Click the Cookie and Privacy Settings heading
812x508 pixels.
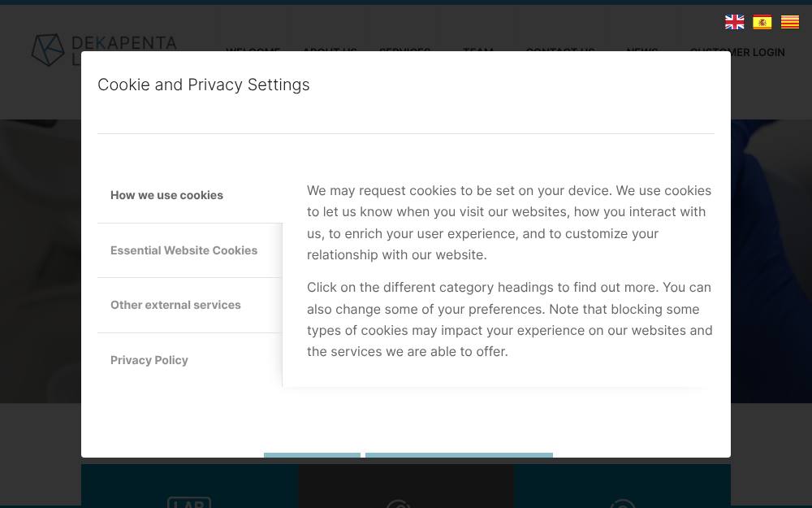[x=204, y=85]
